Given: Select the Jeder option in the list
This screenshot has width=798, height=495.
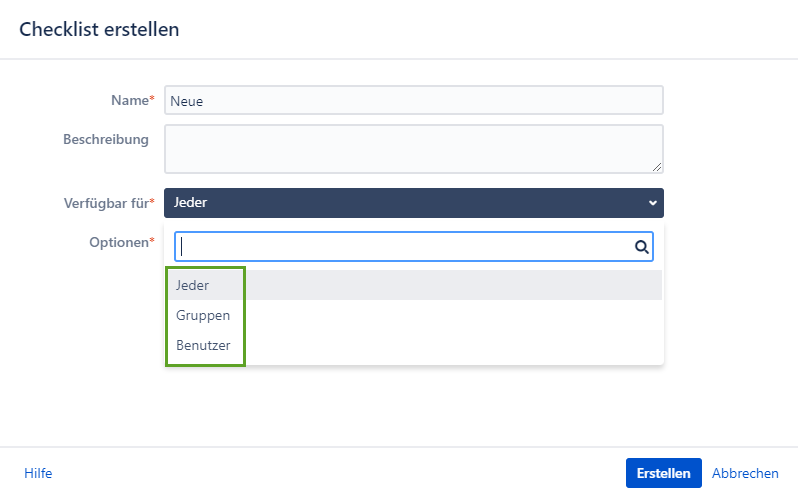Looking at the screenshot, I should click(x=192, y=285).
